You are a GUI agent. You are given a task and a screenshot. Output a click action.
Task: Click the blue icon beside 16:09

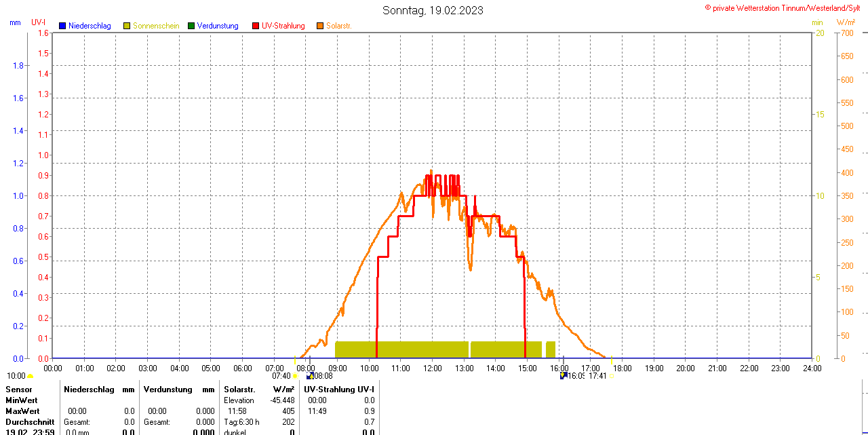[563, 375]
